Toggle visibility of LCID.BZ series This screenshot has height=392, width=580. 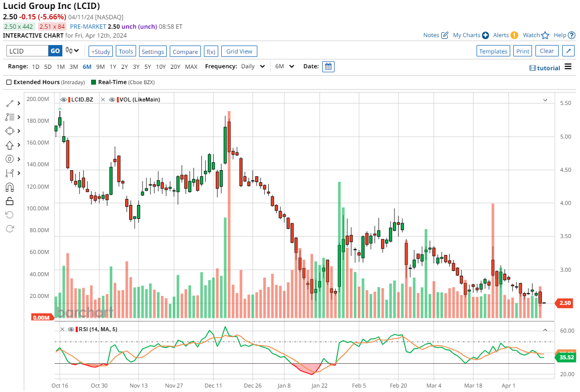click(63, 99)
